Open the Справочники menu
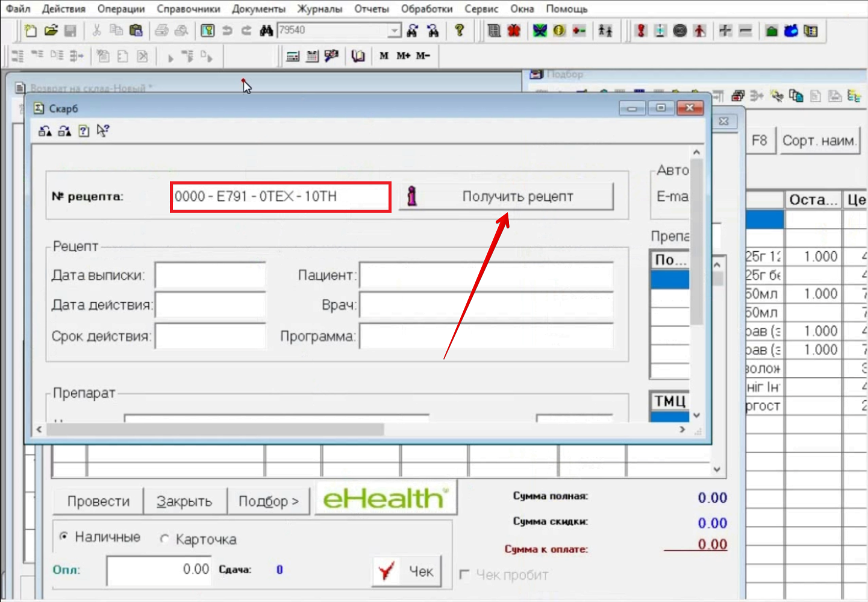Image resolution: width=868 pixels, height=602 pixels. coord(188,9)
